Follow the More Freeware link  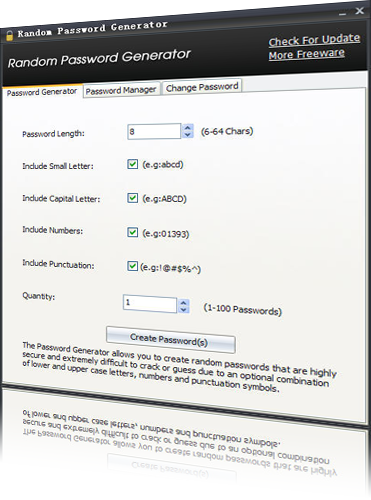307,54
